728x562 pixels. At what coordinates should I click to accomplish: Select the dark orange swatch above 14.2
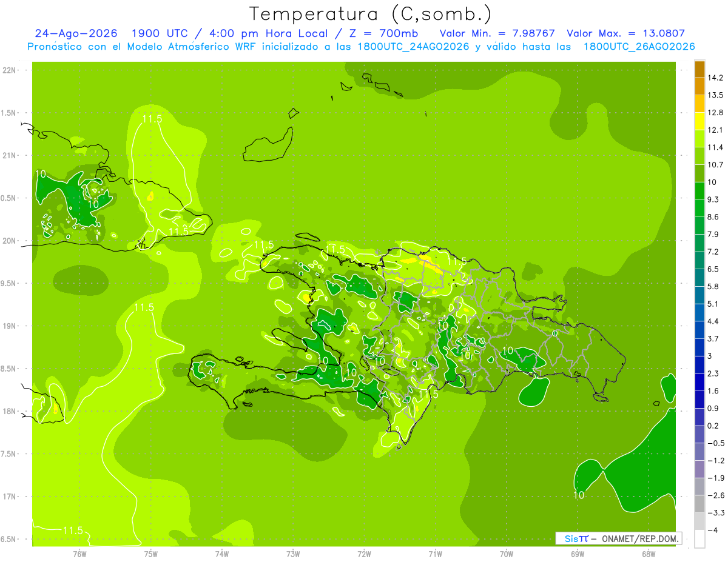point(699,69)
